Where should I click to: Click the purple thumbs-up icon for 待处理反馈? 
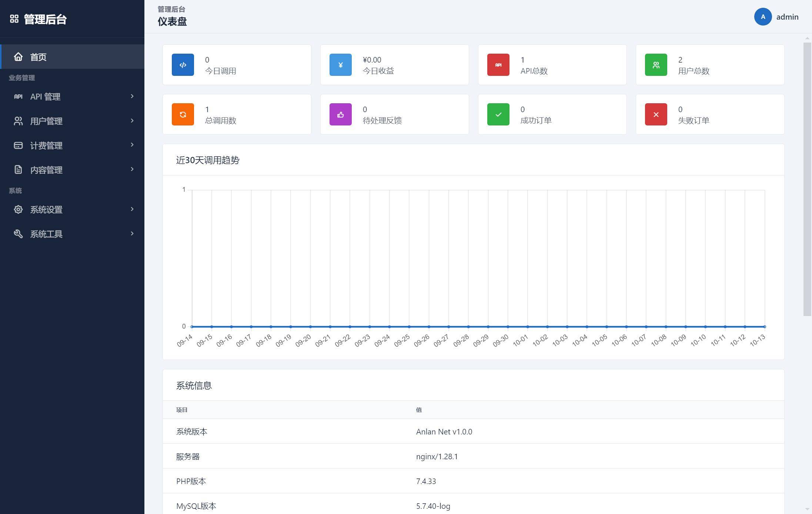[341, 114]
